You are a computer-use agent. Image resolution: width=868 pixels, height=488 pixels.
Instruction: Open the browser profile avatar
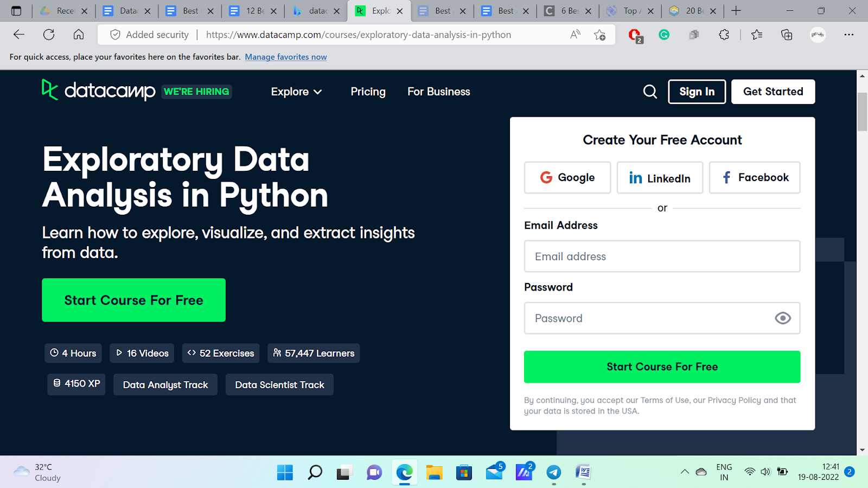pyautogui.click(x=818, y=35)
